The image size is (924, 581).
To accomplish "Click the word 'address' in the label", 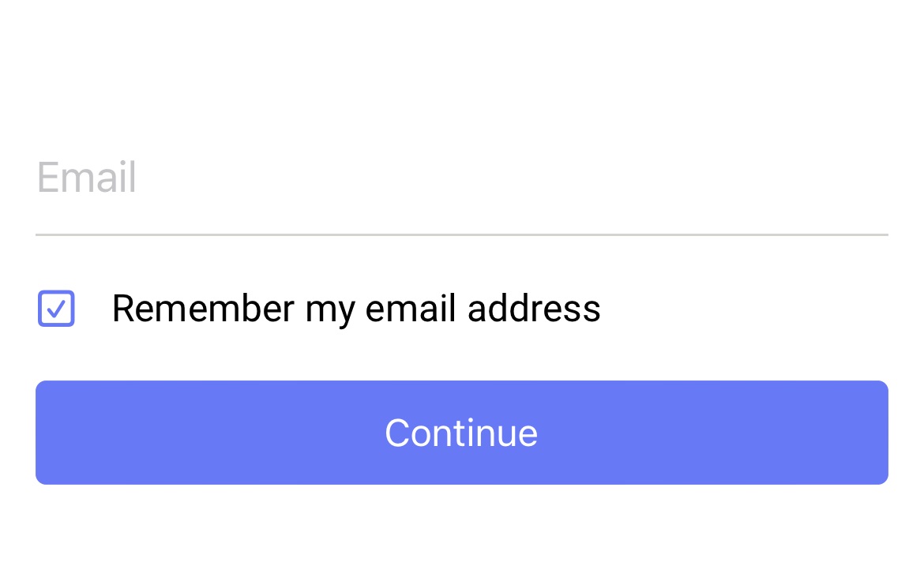I will click(x=534, y=308).
